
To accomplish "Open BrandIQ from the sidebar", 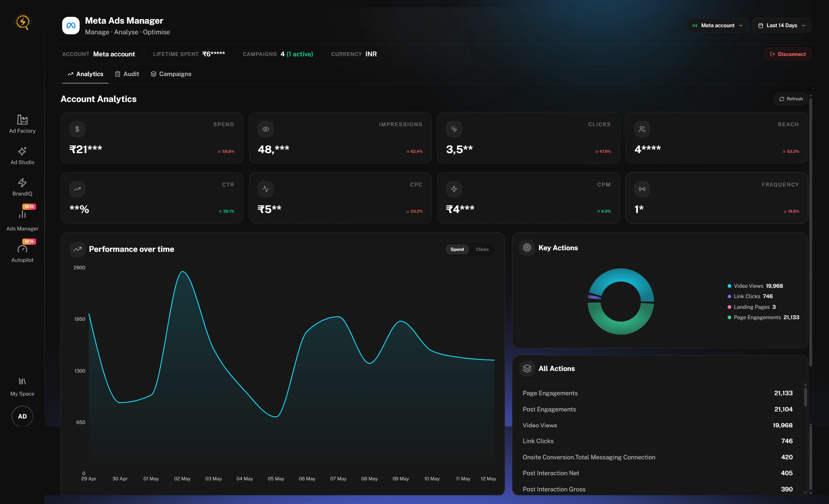I will (x=22, y=187).
